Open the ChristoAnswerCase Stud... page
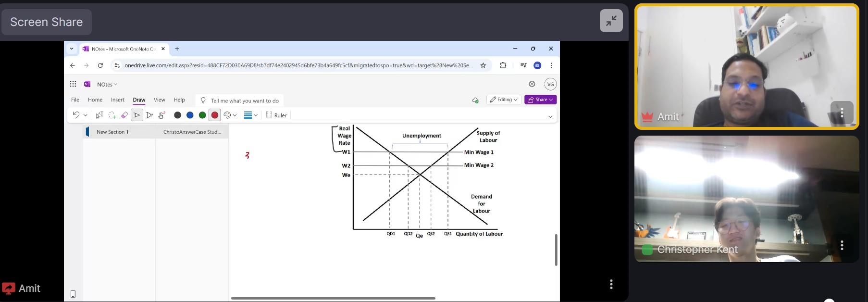The height and width of the screenshot is (302, 868). point(192,132)
